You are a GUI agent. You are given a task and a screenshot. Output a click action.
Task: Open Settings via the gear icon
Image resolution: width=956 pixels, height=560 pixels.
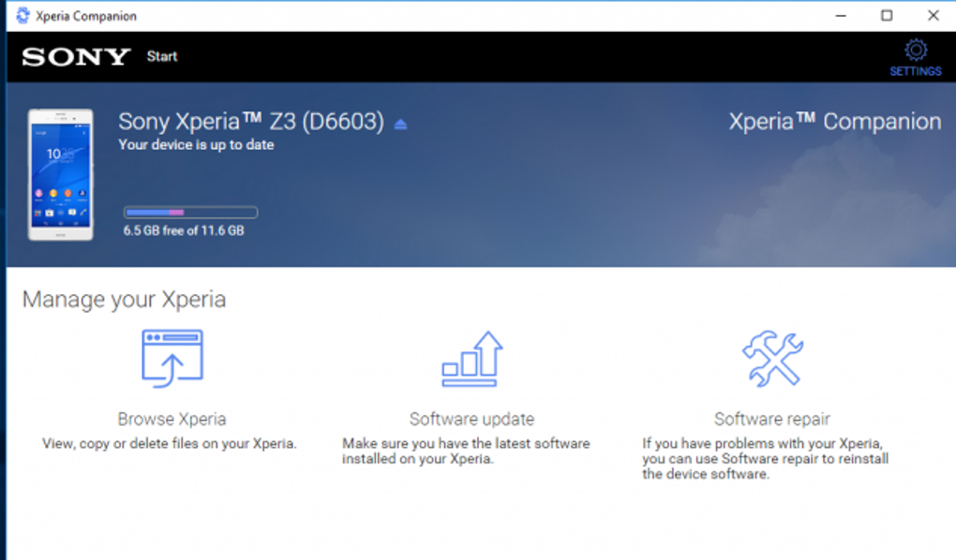tap(915, 50)
